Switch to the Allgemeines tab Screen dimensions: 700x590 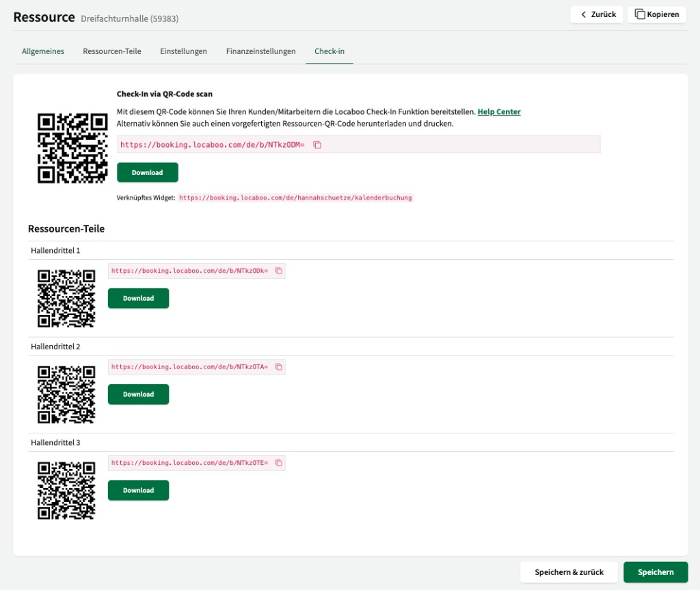(42, 51)
